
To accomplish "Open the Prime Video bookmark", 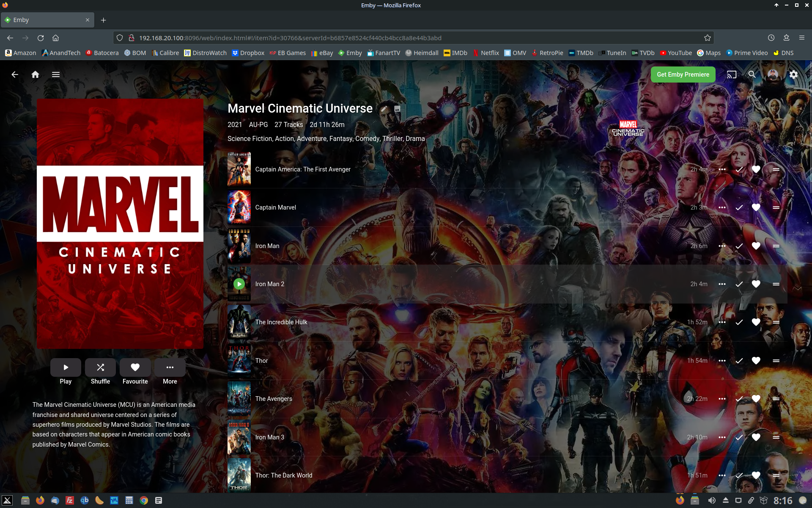I will click(x=747, y=53).
